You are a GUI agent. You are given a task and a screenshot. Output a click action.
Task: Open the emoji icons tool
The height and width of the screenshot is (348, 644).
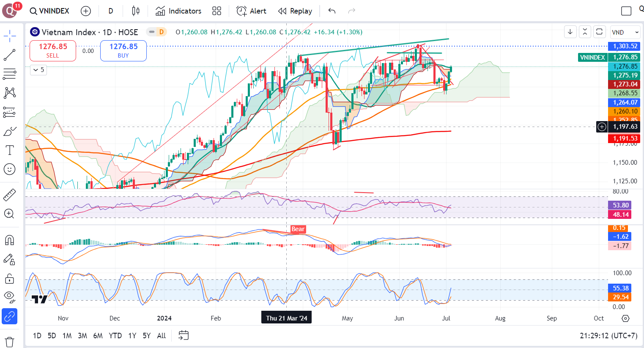click(x=9, y=169)
